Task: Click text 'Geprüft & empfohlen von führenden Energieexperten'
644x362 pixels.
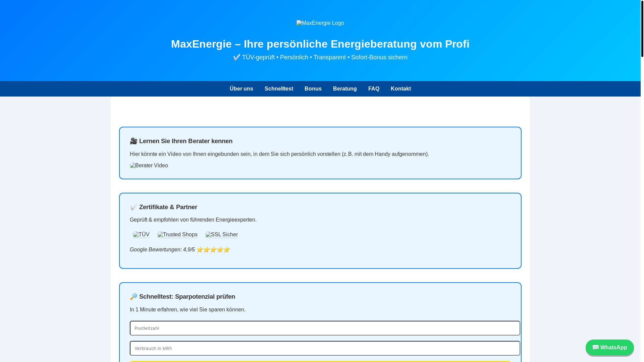Action: click(193, 220)
